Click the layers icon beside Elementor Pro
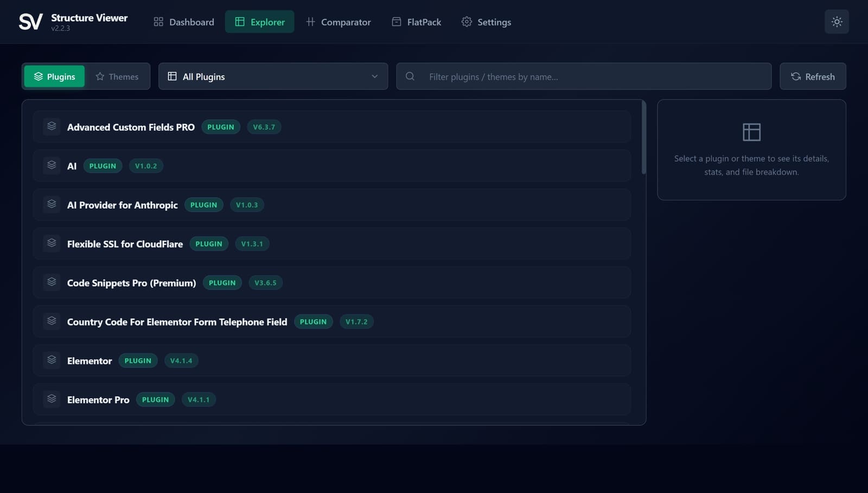 52,399
